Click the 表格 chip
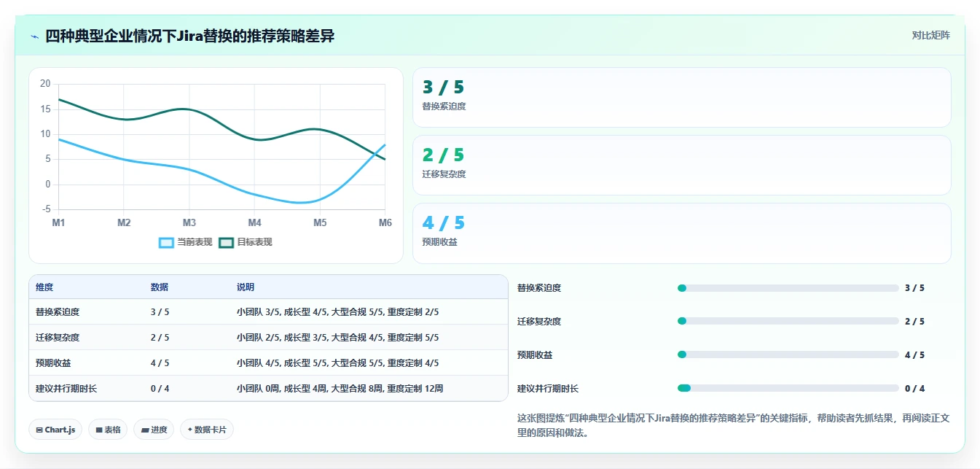The image size is (980, 469). (108, 430)
